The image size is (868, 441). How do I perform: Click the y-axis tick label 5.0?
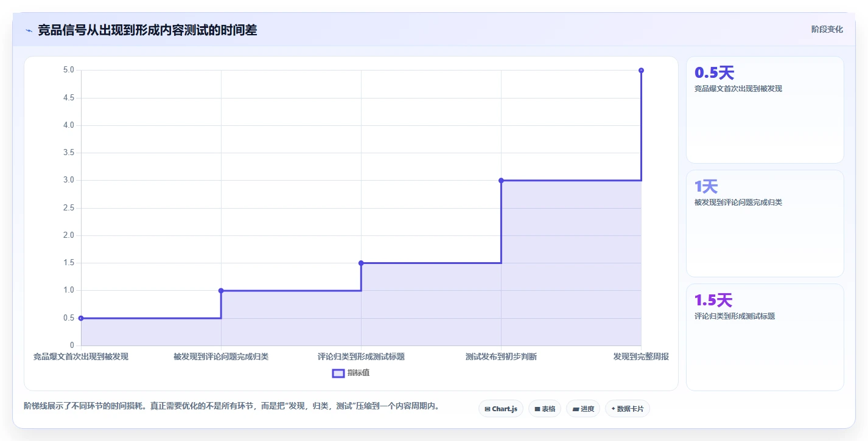(x=68, y=70)
